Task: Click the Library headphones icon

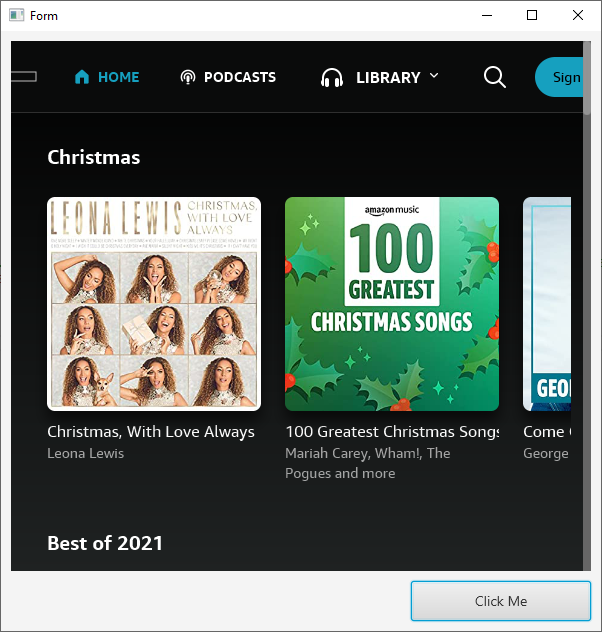Action: coord(332,77)
